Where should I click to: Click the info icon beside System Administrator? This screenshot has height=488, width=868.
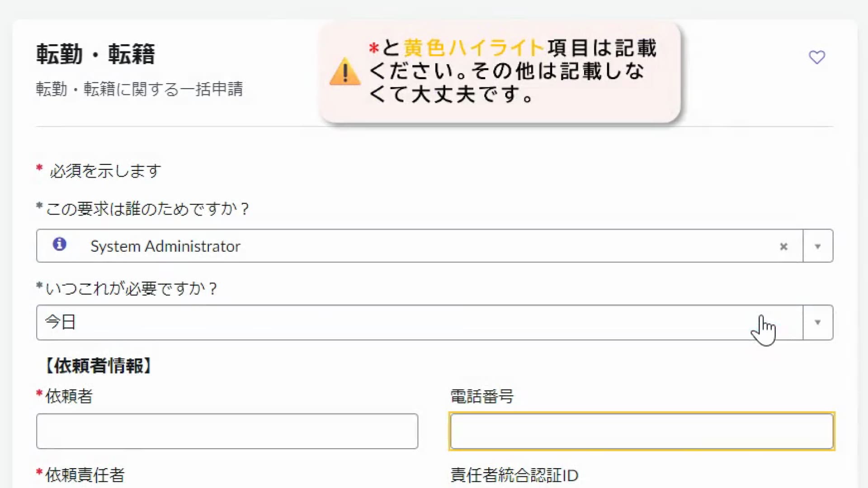(60, 244)
